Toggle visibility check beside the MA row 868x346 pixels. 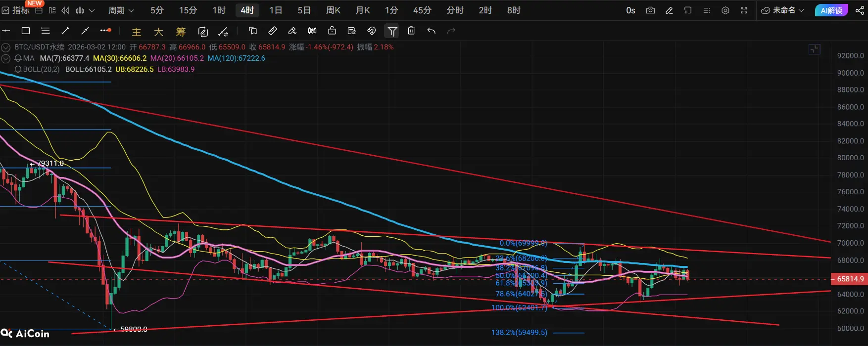tap(6, 58)
